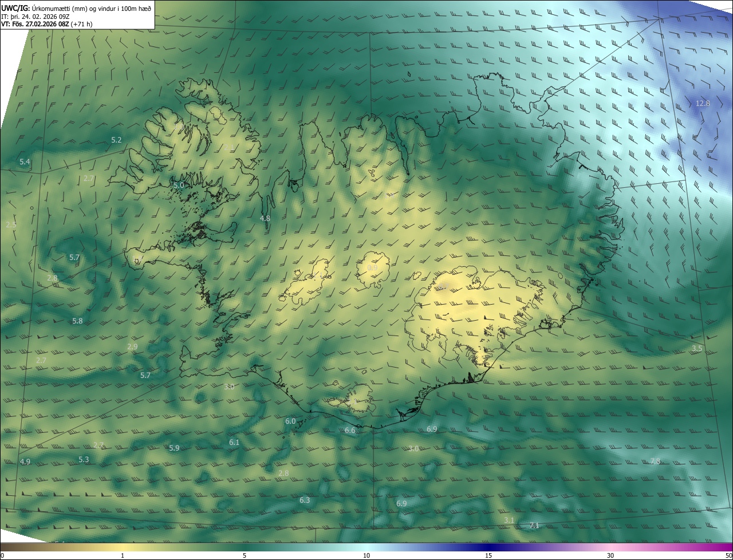Click the colorbar tick labeled 0
The height and width of the screenshot is (560, 733).
click(x=2, y=555)
